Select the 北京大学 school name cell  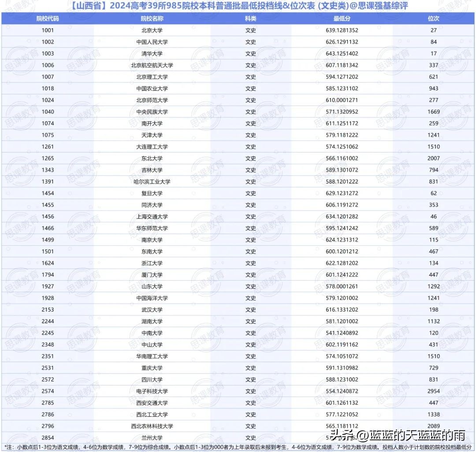point(152,30)
